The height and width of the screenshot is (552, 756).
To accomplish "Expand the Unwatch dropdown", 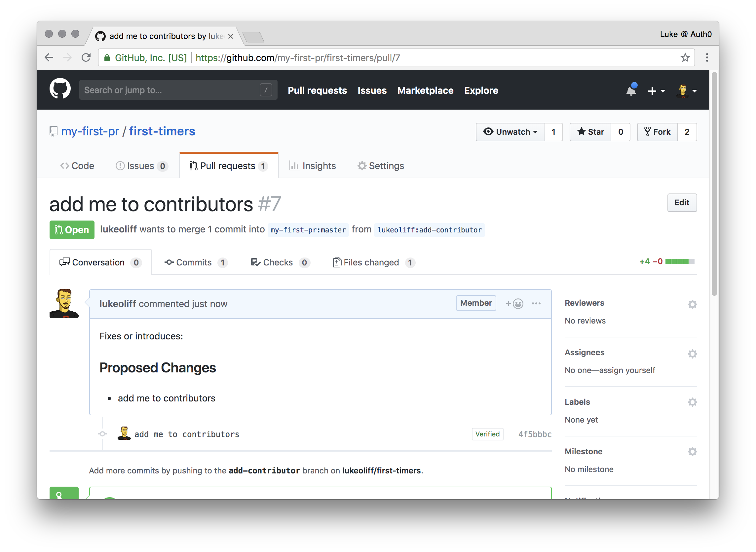I will (x=510, y=132).
